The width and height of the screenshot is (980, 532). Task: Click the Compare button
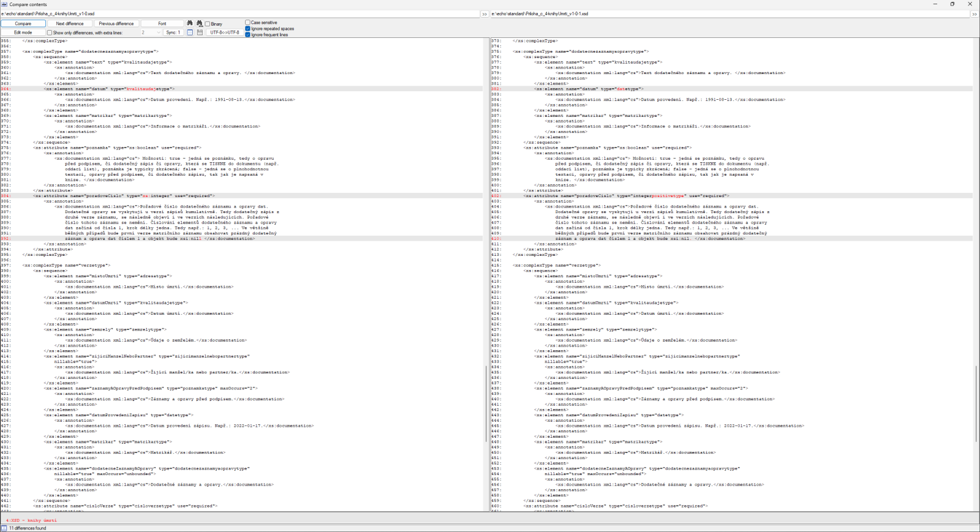click(23, 23)
